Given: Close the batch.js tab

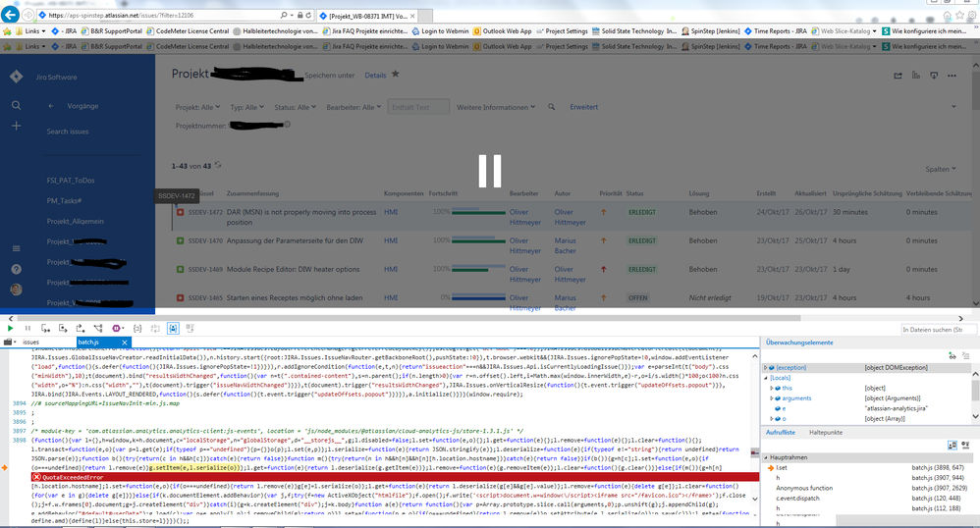Looking at the screenshot, I should pyautogui.click(x=125, y=342).
